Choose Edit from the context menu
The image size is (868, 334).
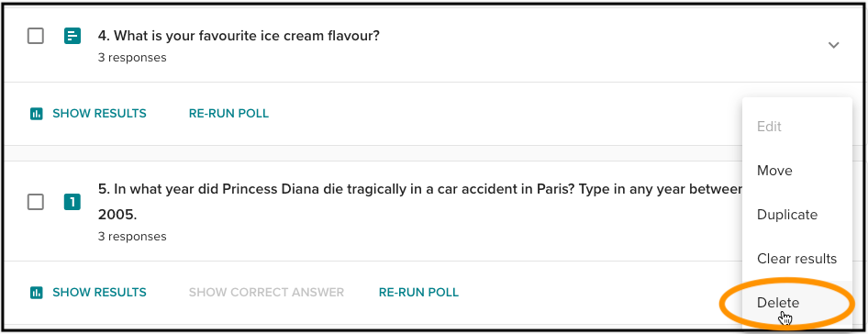(769, 127)
